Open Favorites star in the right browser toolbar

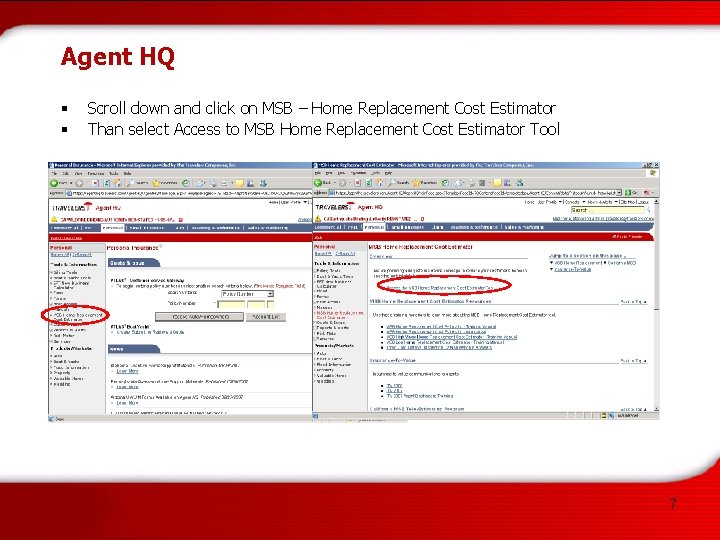pos(416,183)
